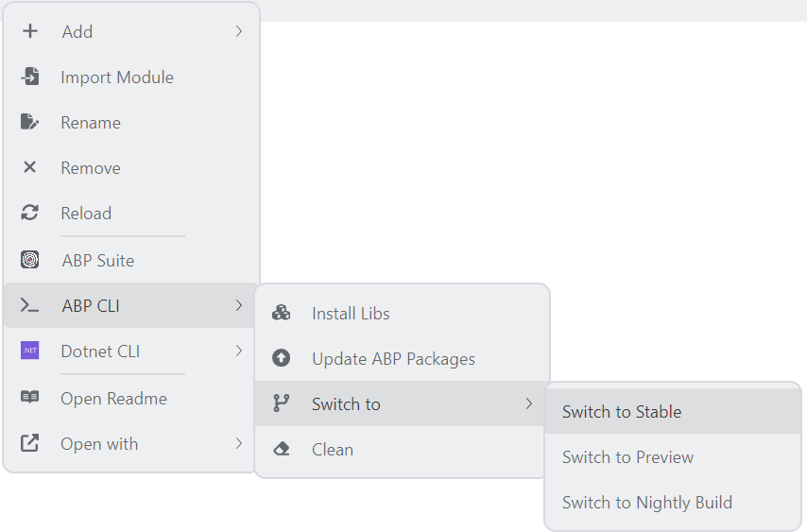This screenshot has width=807, height=532.
Task: Click the Clean eraser icon
Action: (281, 449)
